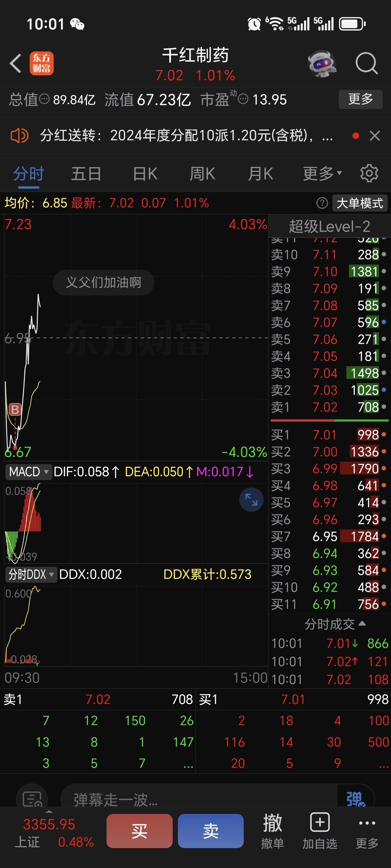
Task: Type in the 弹幕走一波 input field
Action: (199, 799)
